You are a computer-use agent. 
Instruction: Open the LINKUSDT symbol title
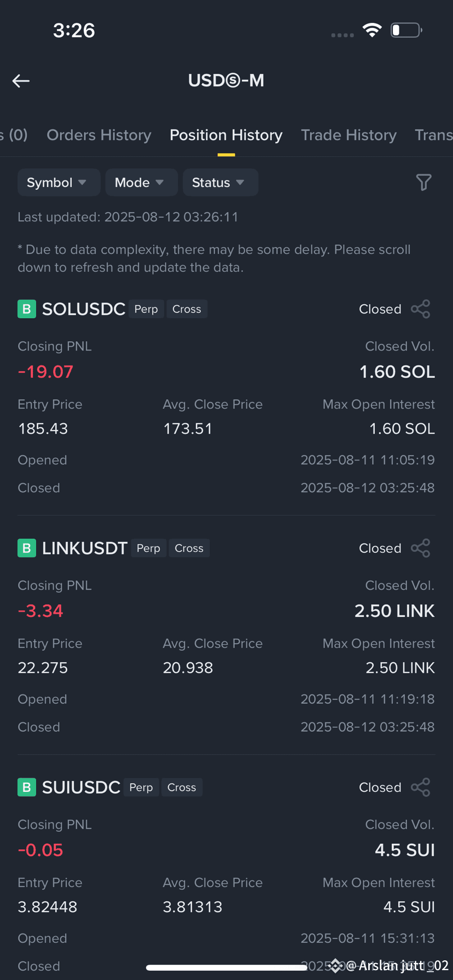[85, 548]
